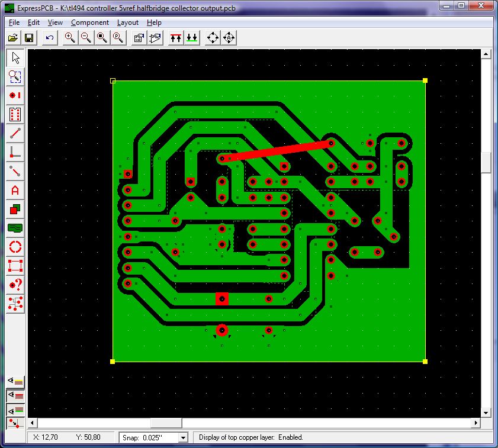Image resolution: width=498 pixels, height=448 pixels.
Task: Click the large square red pad
Action: click(222, 299)
